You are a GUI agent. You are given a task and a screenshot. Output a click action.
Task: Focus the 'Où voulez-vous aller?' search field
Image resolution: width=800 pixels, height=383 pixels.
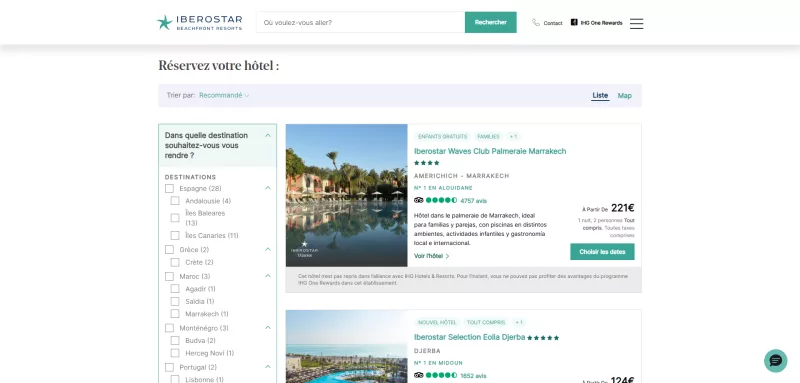[x=361, y=22]
